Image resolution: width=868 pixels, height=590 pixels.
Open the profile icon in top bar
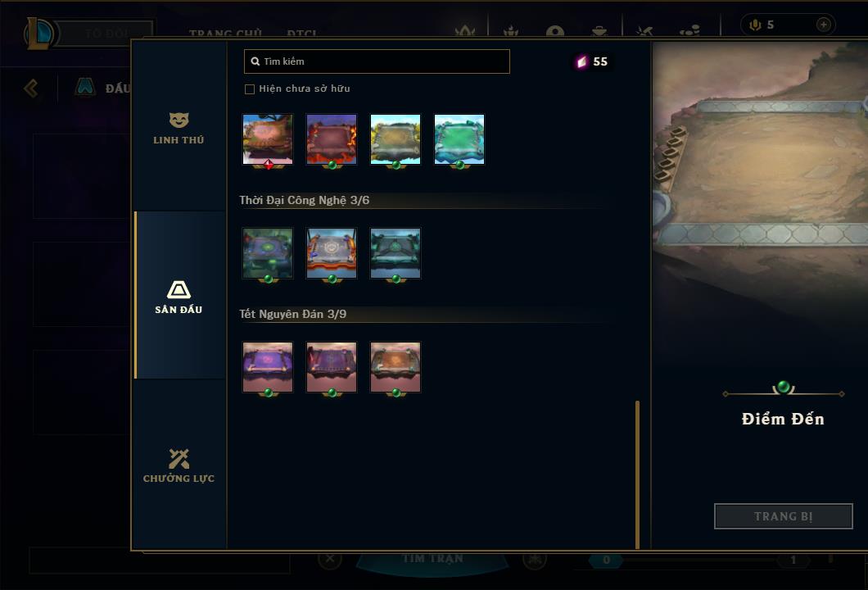(x=555, y=32)
